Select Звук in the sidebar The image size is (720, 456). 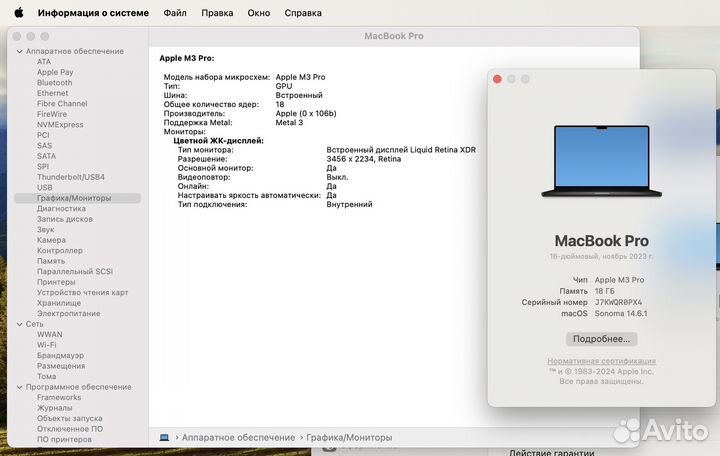[45, 230]
